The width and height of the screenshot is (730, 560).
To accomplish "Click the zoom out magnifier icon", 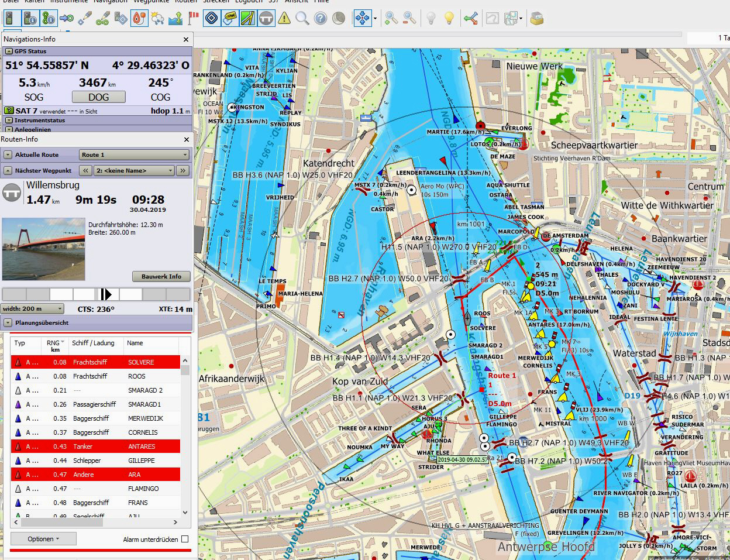I will [x=409, y=19].
